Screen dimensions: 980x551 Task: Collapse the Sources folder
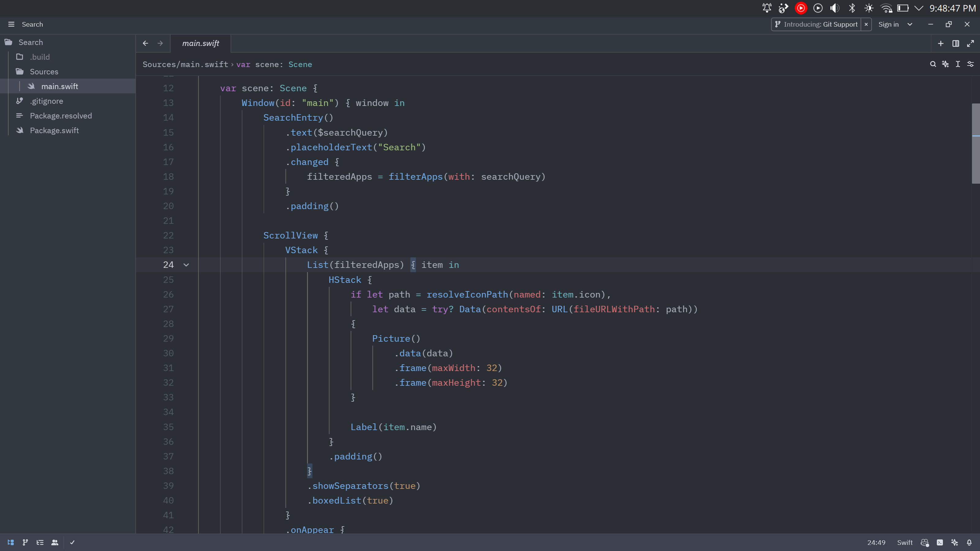pos(44,72)
